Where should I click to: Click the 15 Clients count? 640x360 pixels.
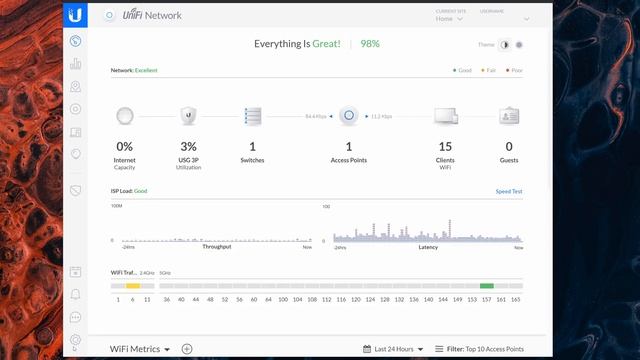click(x=445, y=146)
